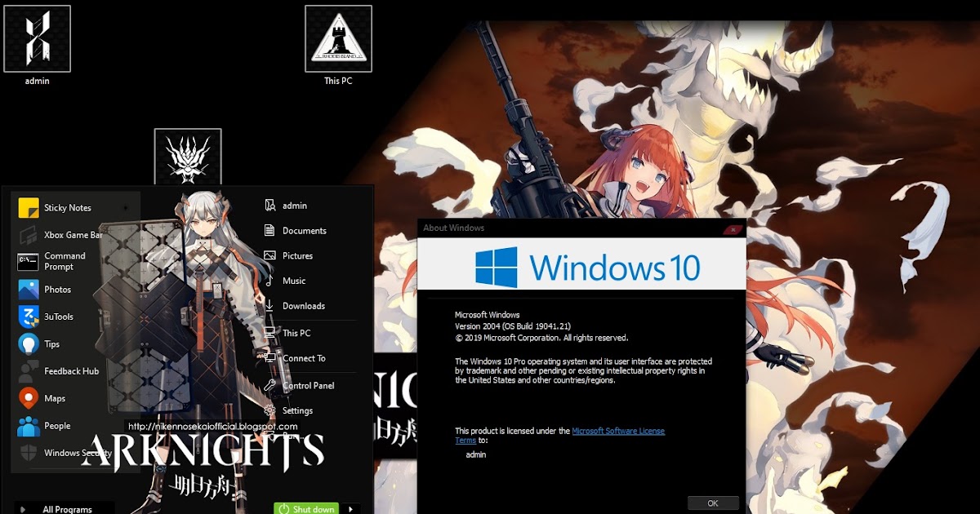Click the green Shut down button
This screenshot has height=514, width=980.
(x=306, y=509)
